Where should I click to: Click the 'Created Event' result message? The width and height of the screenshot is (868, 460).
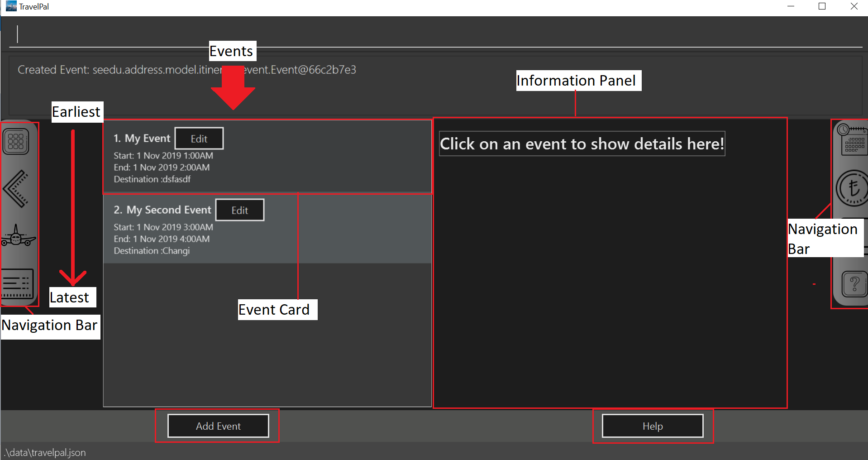click(187, 70)
